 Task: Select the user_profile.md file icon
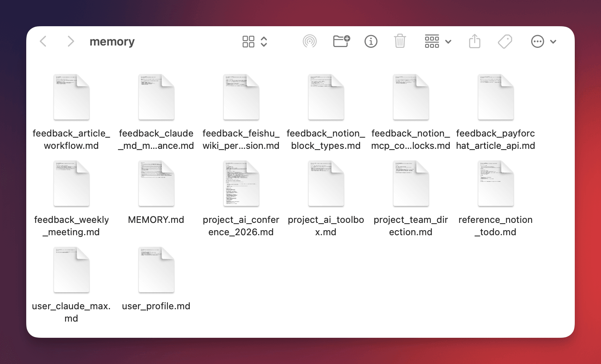click(x=156, y=270)
